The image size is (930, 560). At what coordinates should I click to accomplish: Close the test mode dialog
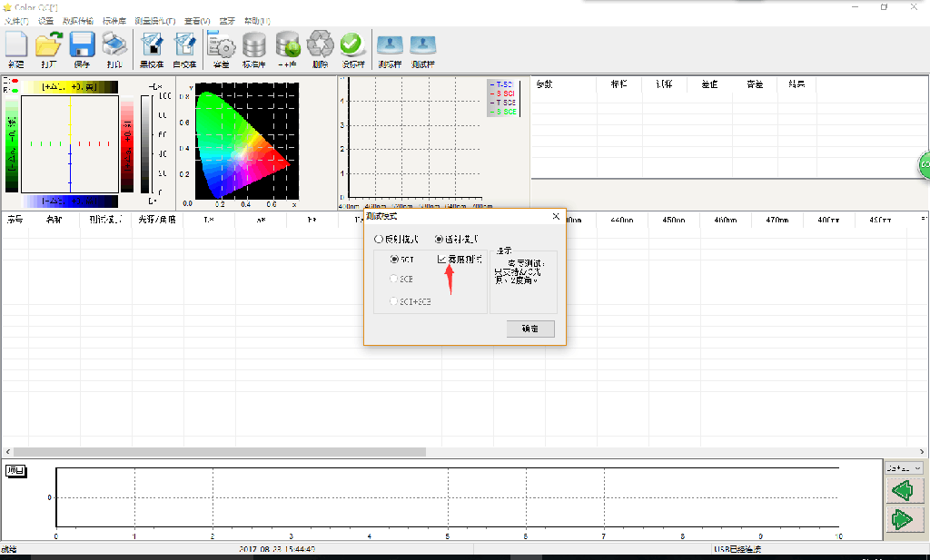556,217
